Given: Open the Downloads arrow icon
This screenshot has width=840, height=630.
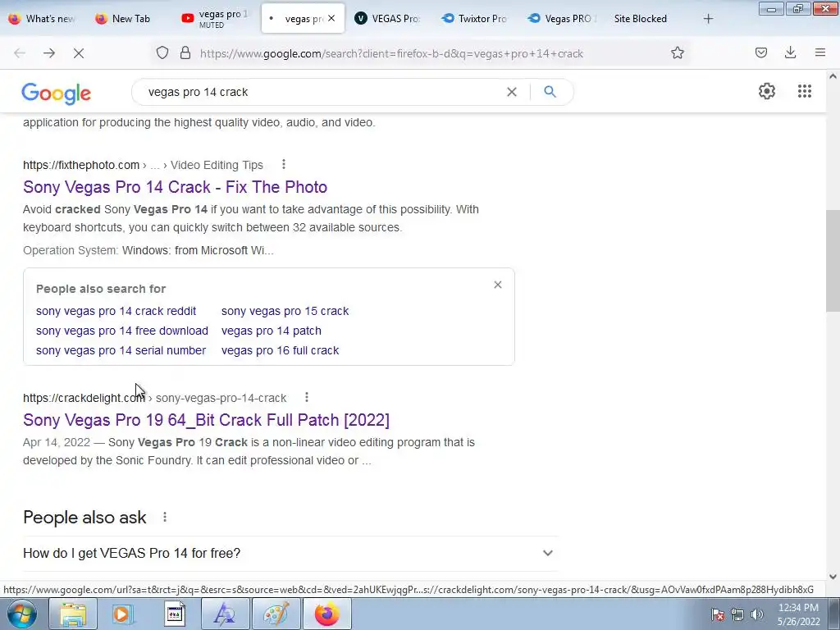Looking at the screenshot, I should click(x=791, y=52).
